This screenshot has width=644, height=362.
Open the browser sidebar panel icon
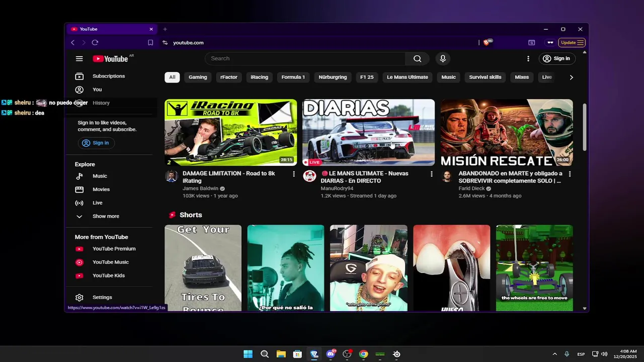(x=532, y=43)
